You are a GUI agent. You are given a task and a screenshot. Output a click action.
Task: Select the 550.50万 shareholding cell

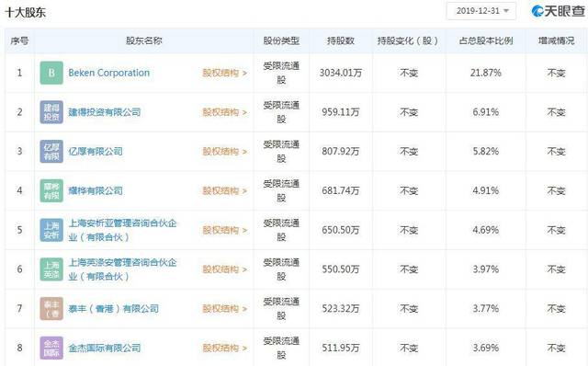pos(341,269)
